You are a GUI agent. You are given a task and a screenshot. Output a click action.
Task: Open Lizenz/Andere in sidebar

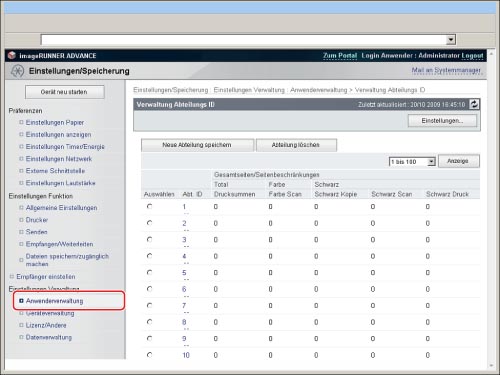click(46, 325)
